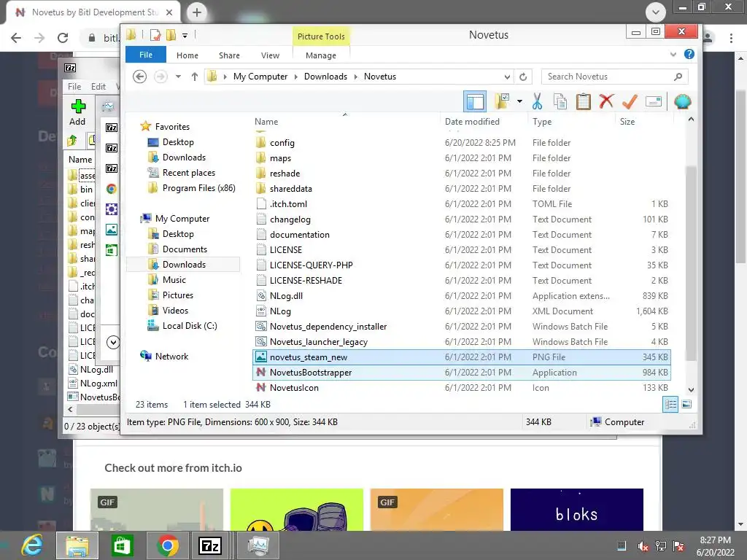
Task: Click the file list vertical scrollbar
Action: (x=691, y=262)
